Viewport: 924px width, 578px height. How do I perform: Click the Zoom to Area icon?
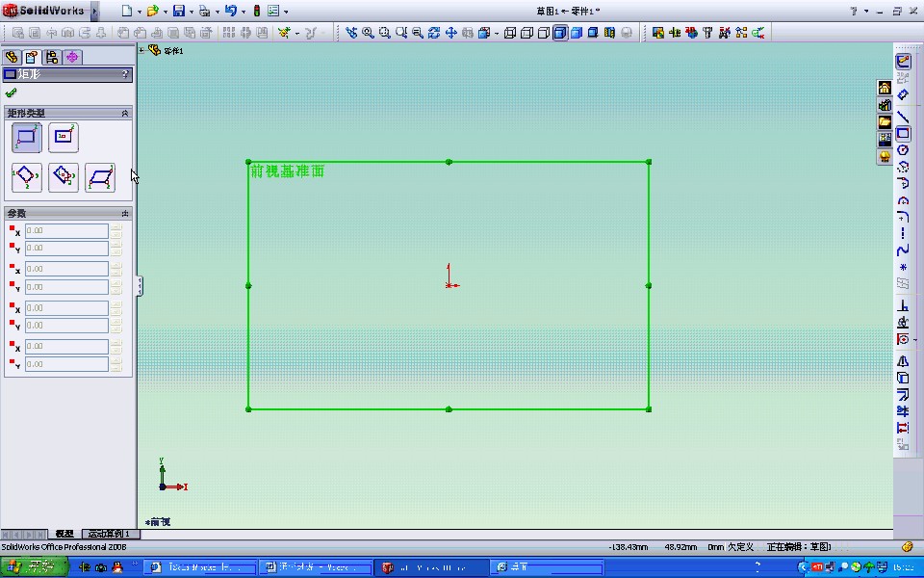(x=384, y=33)
